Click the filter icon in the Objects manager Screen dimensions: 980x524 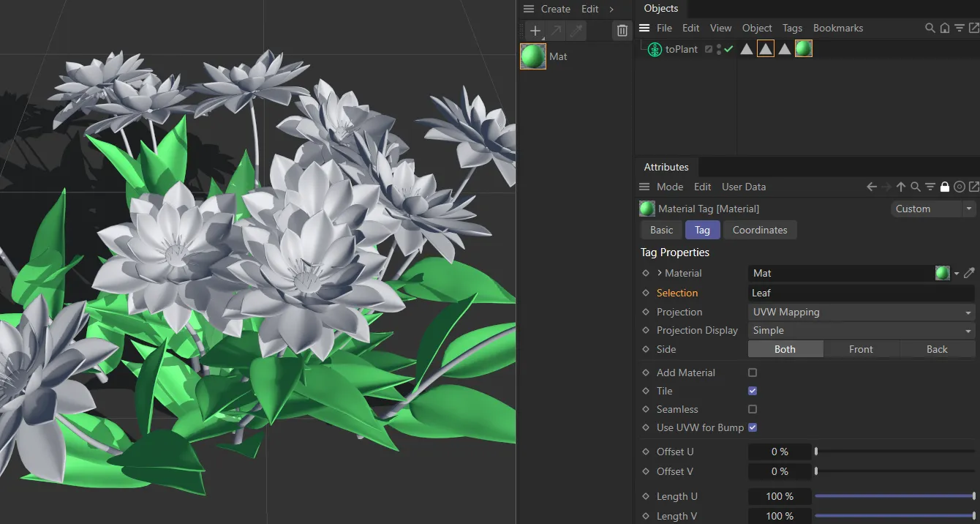point(960,28)
